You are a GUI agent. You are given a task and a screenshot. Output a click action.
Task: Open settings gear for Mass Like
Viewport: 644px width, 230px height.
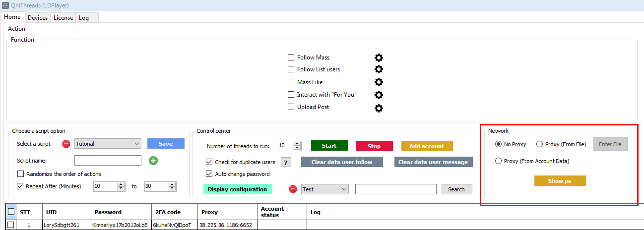[379, 82]
